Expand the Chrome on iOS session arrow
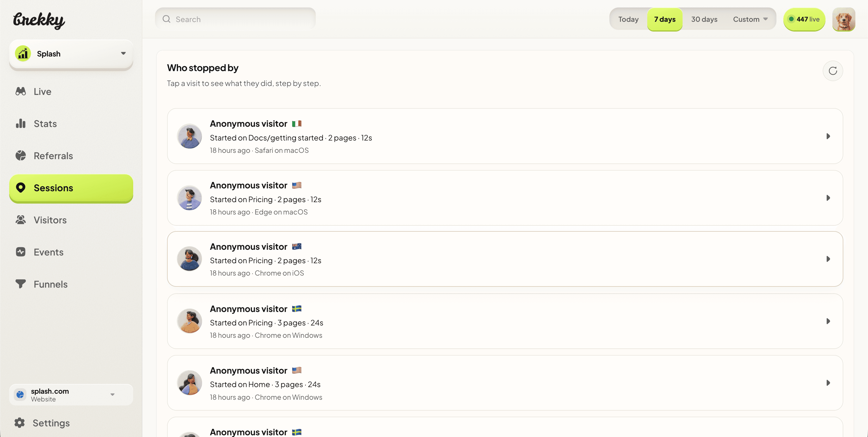The width and height of the screenshot is (868, 437). click(x=828, y=259)
